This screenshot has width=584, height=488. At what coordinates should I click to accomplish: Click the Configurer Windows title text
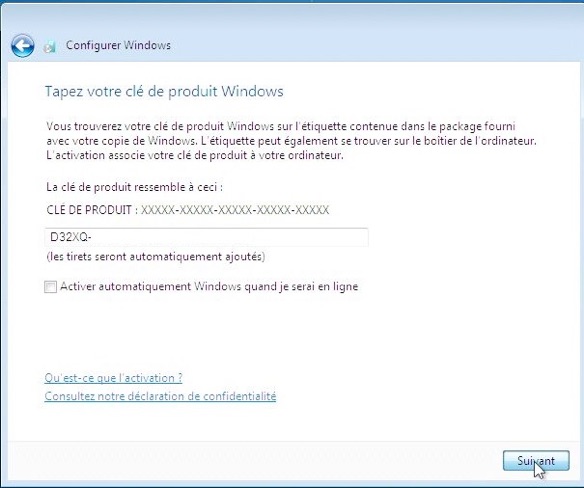(118, 45)
